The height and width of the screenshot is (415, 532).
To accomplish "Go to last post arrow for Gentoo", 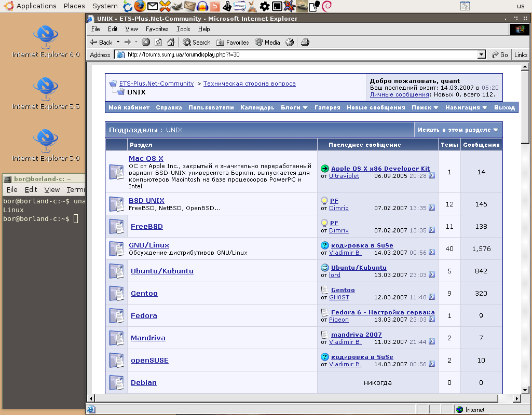I will (432, 298).
